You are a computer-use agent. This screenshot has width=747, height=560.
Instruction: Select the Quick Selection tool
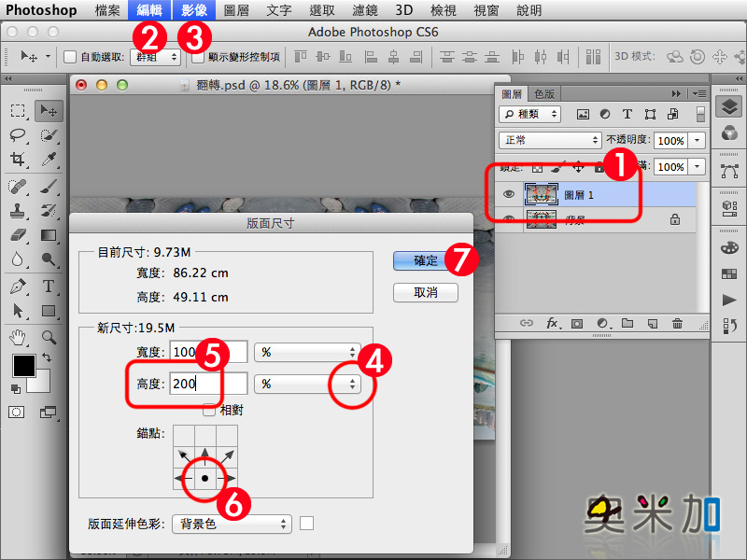pyautogui.click(x=49, y=135)
